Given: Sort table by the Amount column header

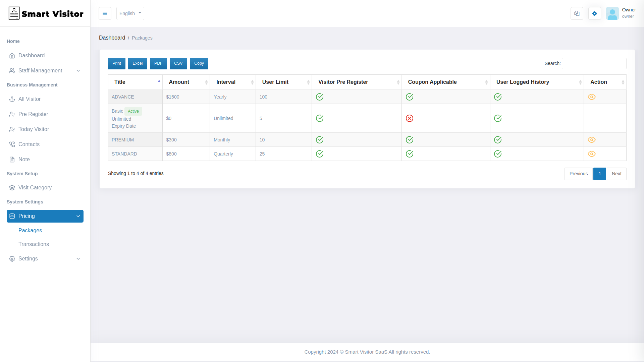Looking at the screenshot, I should point(179,82).
